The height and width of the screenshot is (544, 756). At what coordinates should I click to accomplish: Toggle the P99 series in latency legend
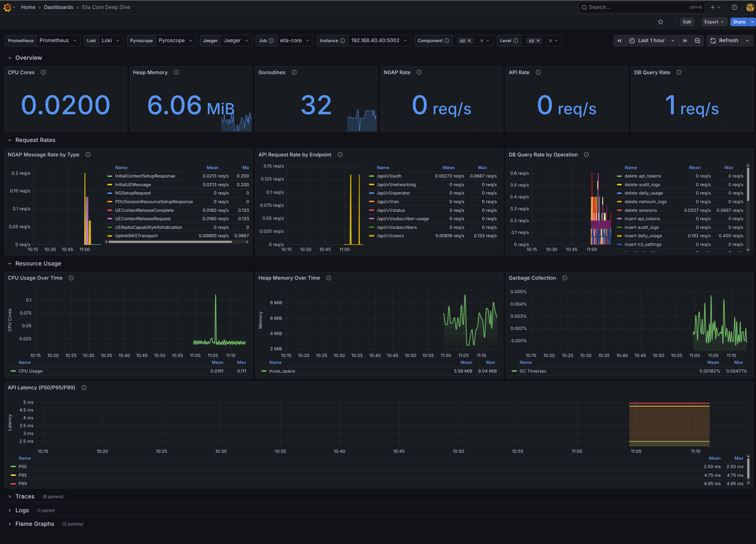click(x=23, y=484)
